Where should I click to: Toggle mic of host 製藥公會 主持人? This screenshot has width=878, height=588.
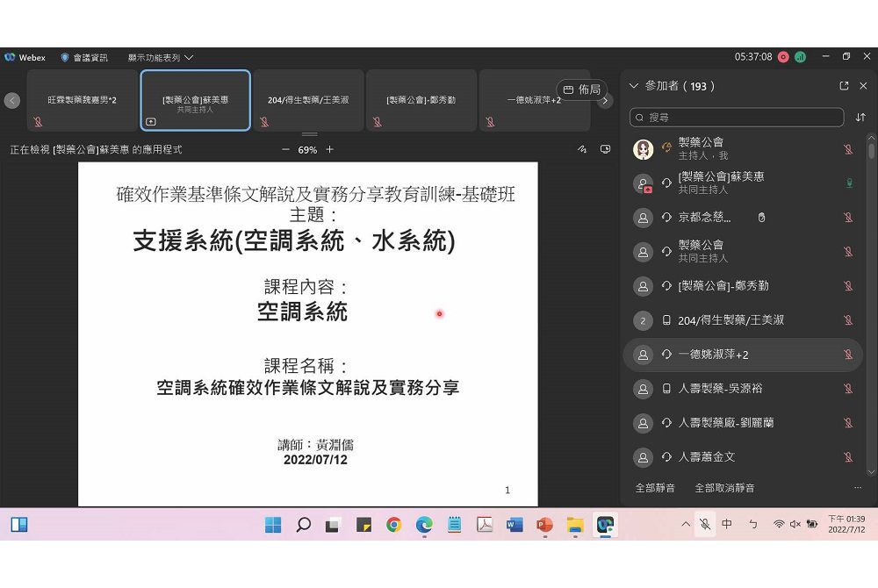click(848, 149)
